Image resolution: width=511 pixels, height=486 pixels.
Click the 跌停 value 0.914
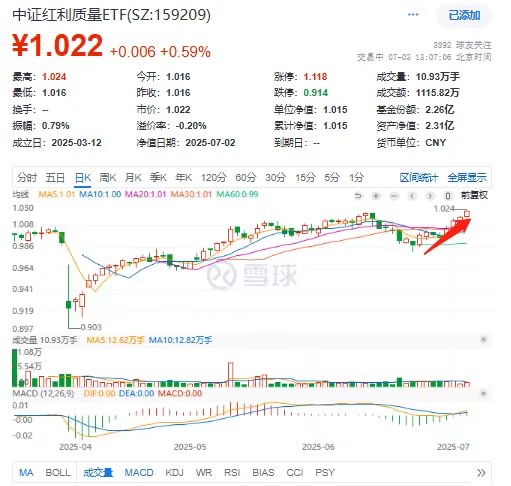pyautogui.click(x=315, y=93)
